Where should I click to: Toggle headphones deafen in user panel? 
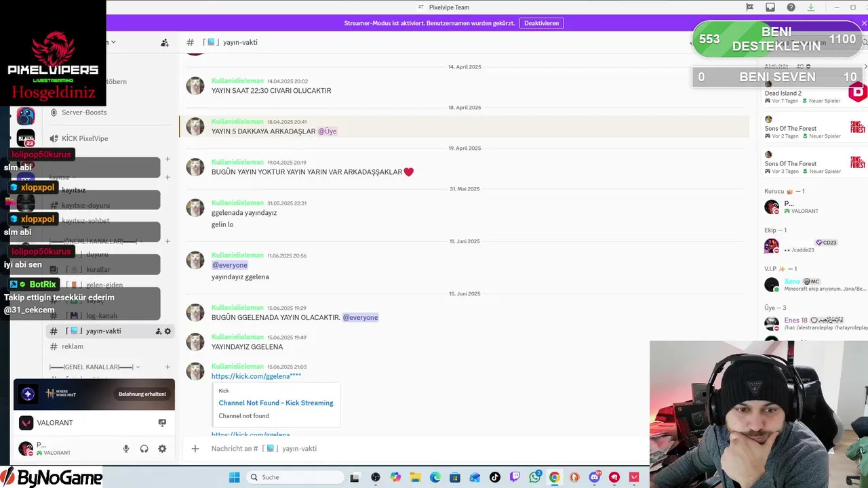click(x=144, y=449)
